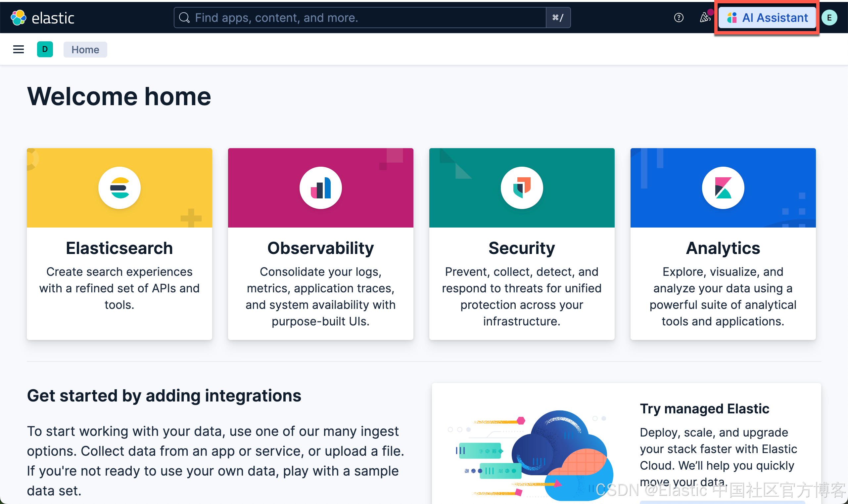Open the D space selector
Screen dimensions: 848x504
point(45,50)
